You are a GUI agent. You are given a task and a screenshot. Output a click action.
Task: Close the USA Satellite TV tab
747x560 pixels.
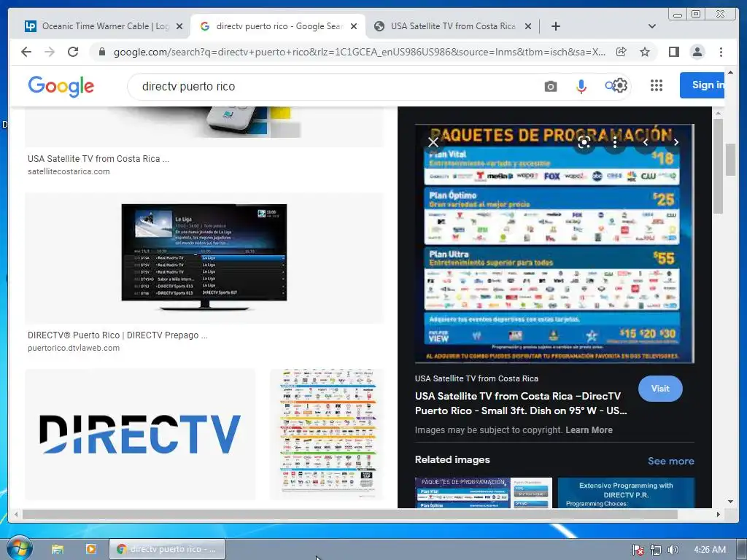(528, 26)
